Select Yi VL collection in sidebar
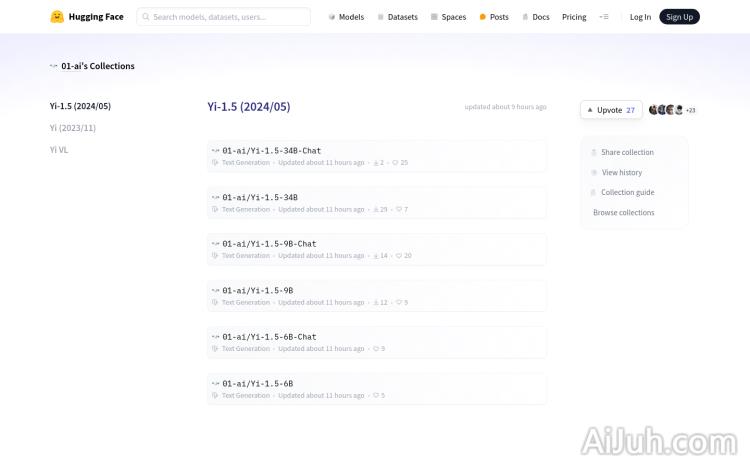Image resolution: width=750 pixels, height=468 pixels. 59,150
